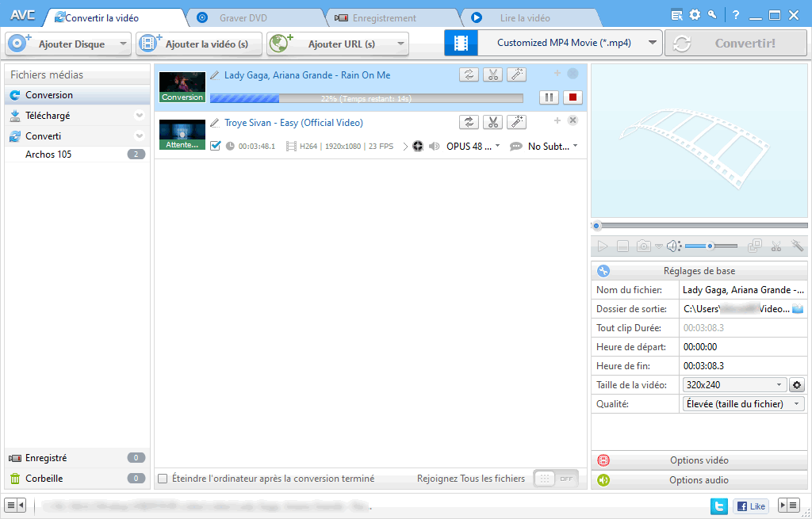The width and height of the screenshot is (812, 519).
Task: Open the Customized MP4 Movie profile dropdown
Action: (x=653, y=43)
